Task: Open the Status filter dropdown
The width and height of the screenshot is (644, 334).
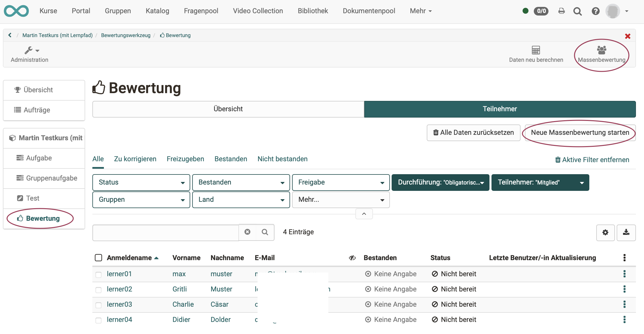Action: [x=141, y=182]
